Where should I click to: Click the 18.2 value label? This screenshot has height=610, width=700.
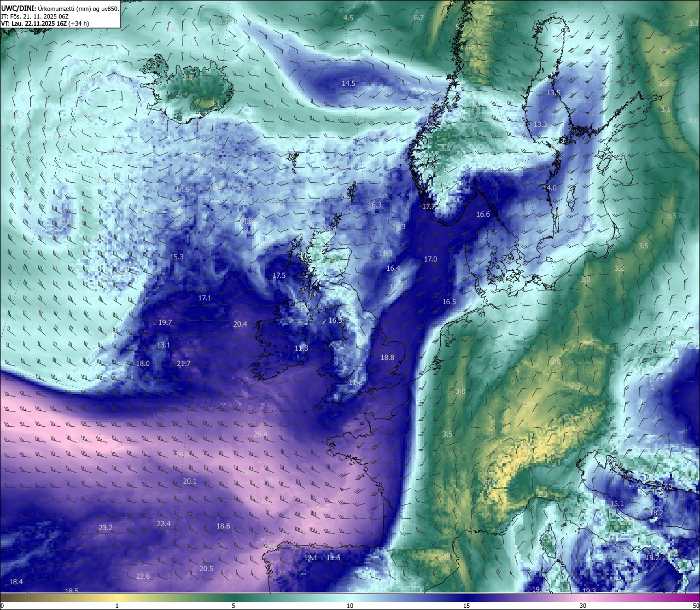(x=656, y=513)
